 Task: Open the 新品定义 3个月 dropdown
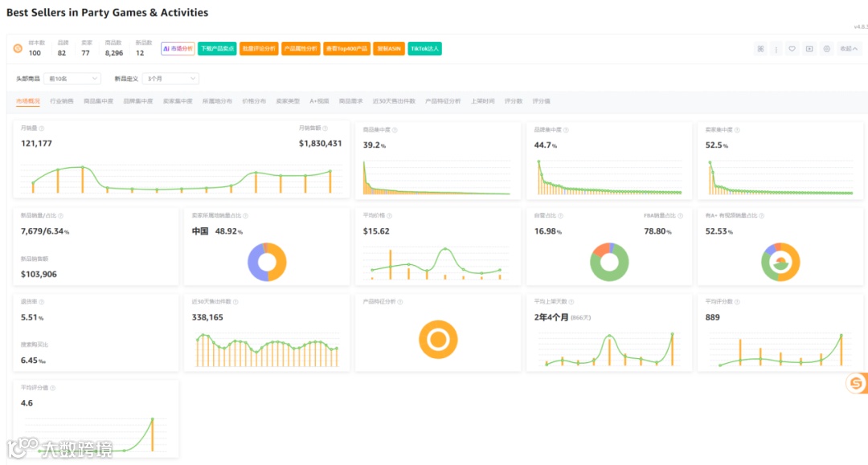click(170, 79)
